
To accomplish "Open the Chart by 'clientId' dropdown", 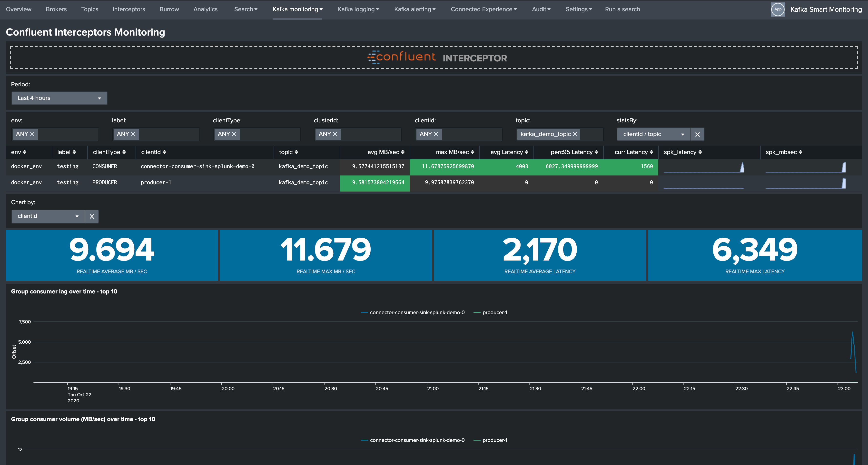I will [48, 216].
